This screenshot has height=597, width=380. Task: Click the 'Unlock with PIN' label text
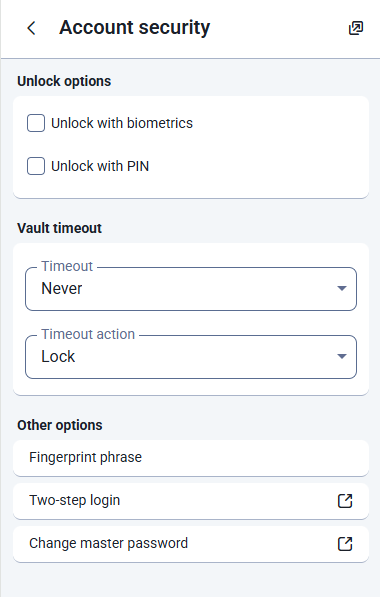[x=100, y=166]
